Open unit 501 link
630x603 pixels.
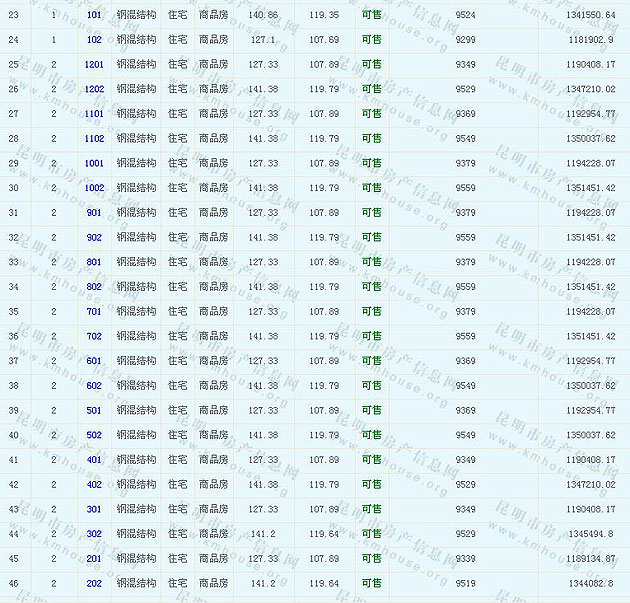(94, 411)
